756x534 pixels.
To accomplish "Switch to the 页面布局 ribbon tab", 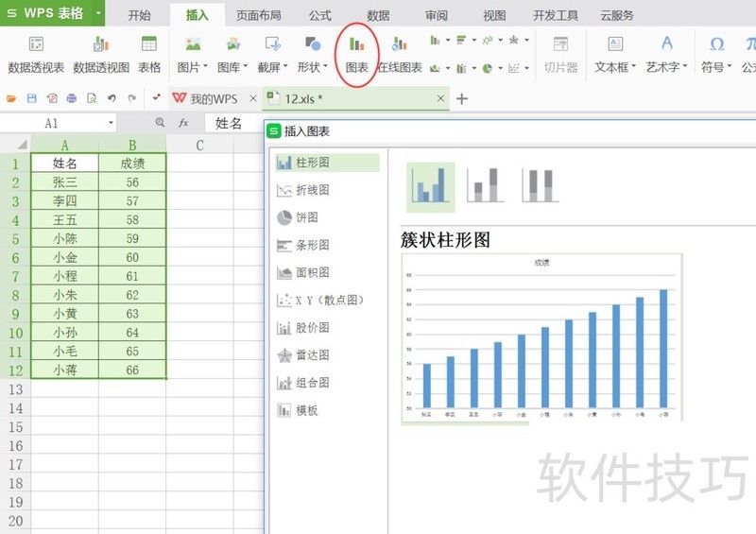I will (x=258, y=15).
